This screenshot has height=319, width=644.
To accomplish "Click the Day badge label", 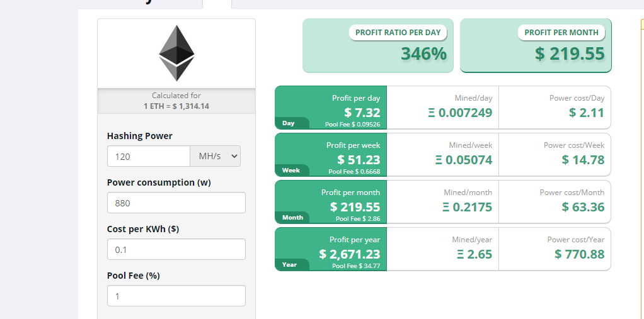I will point(289,123).
